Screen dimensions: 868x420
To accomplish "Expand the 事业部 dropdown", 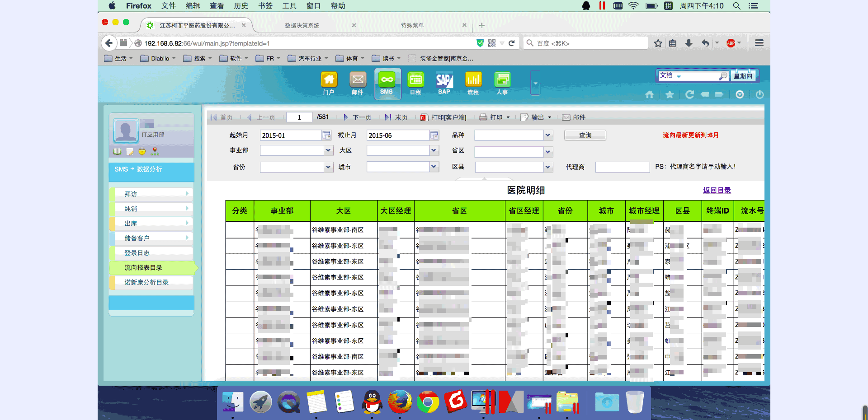I will pyautogui.click(x=328, y=150).
